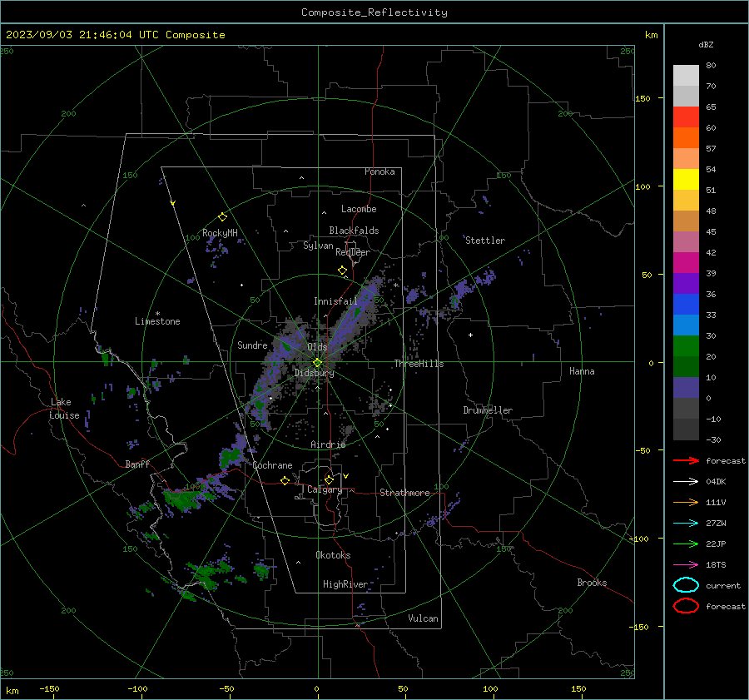
Task: Click the -150 value on bottom axis
Action: [49, 688]
